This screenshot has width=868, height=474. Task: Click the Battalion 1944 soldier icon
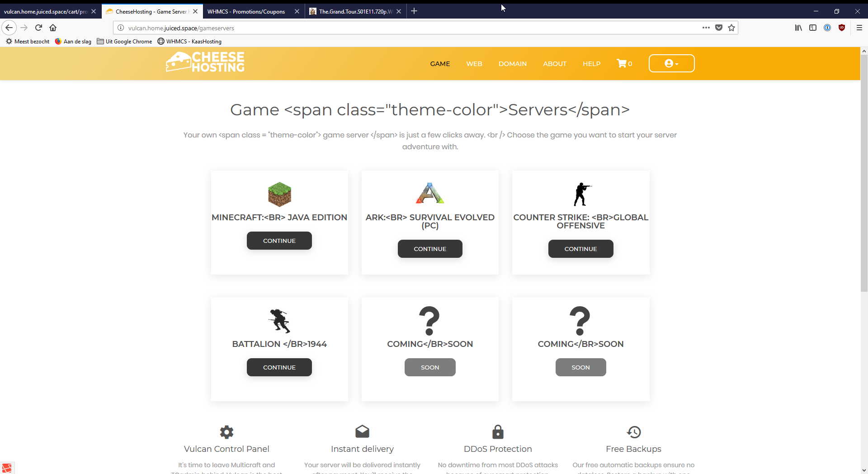point(279,321)
